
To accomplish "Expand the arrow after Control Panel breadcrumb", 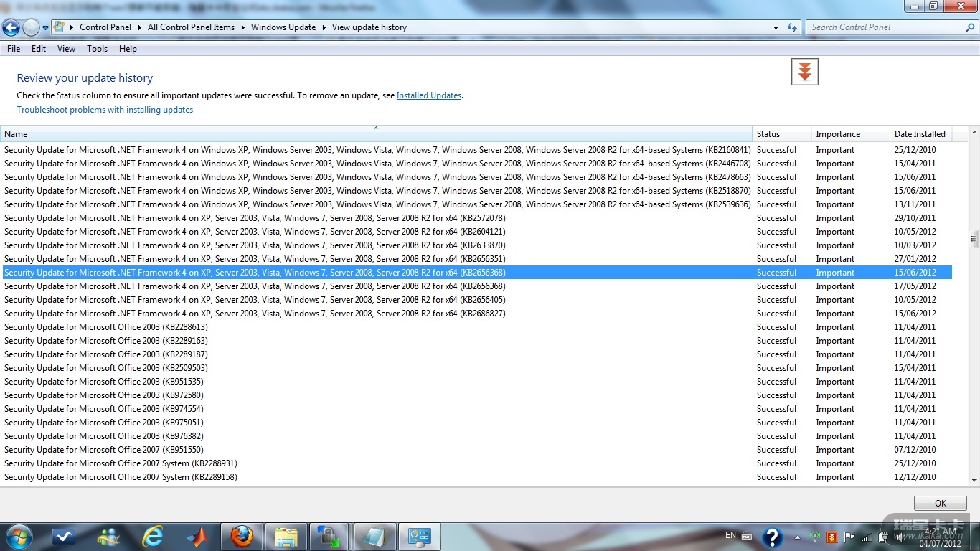I will coord(139,27).
